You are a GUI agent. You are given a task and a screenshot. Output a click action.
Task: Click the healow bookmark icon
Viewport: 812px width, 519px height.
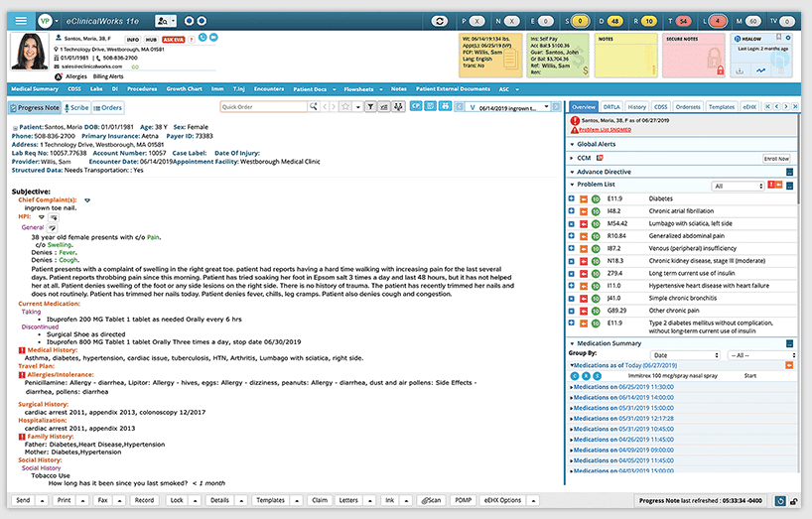778,38
